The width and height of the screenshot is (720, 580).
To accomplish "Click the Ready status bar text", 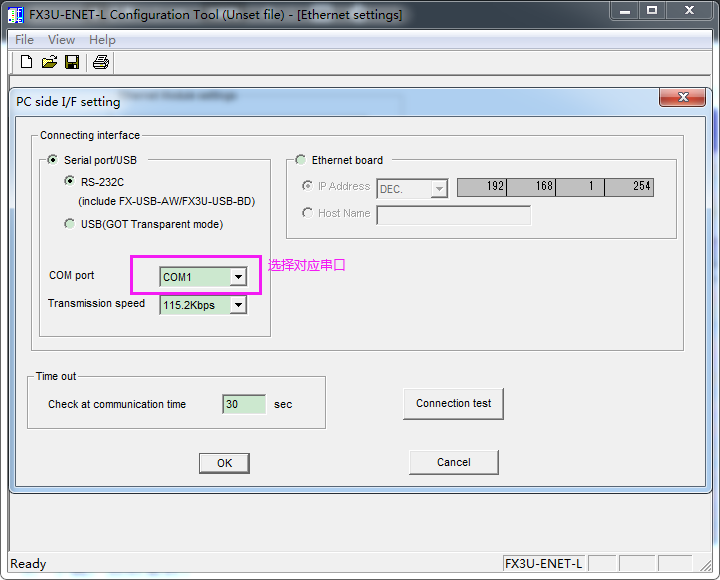I will 28,564.
